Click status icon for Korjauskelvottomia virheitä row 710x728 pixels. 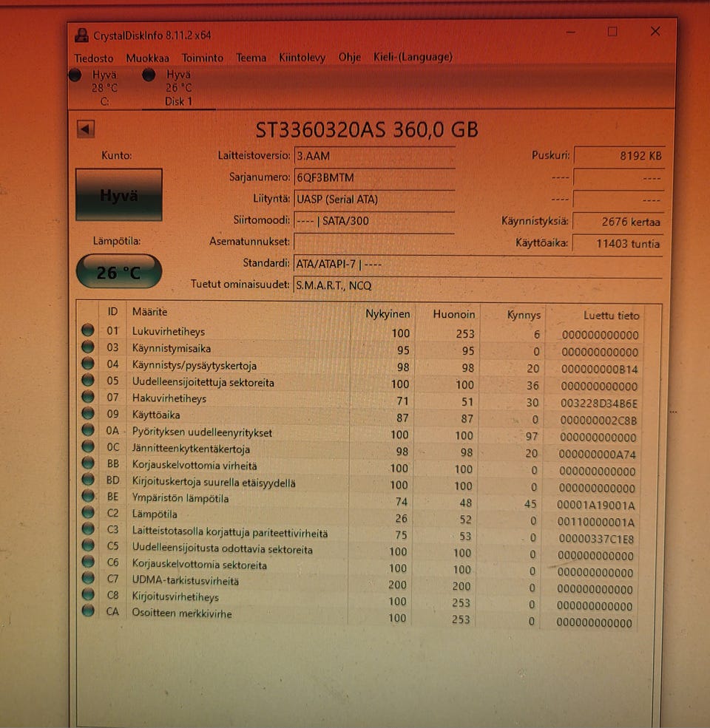(x=88, y=463)
